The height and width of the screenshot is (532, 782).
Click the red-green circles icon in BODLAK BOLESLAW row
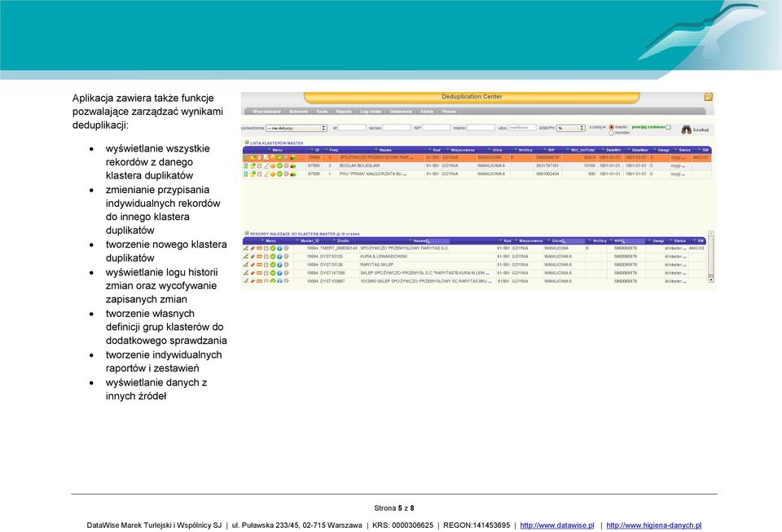point(293,166)
